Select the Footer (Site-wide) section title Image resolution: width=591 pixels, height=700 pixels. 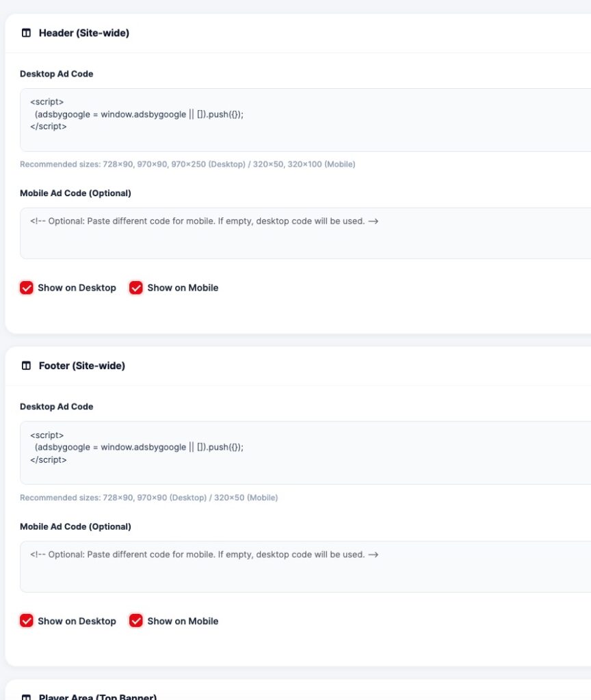(x=82, y=366)
